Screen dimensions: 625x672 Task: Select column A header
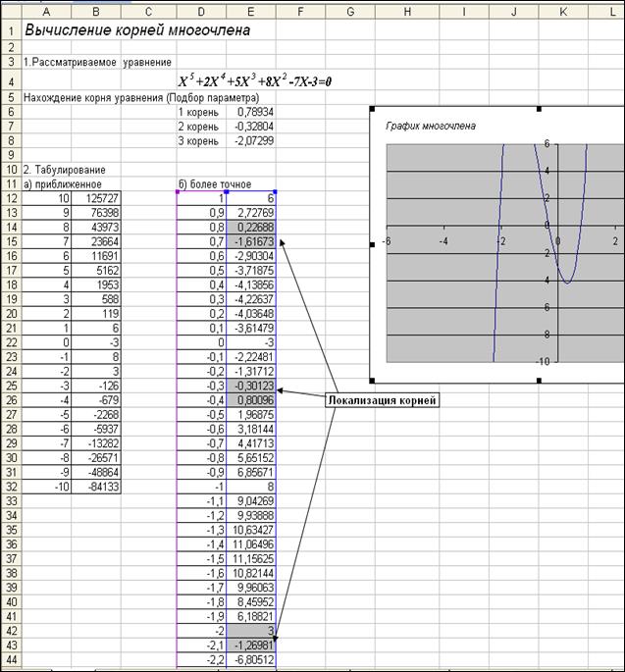click(46, 12)
